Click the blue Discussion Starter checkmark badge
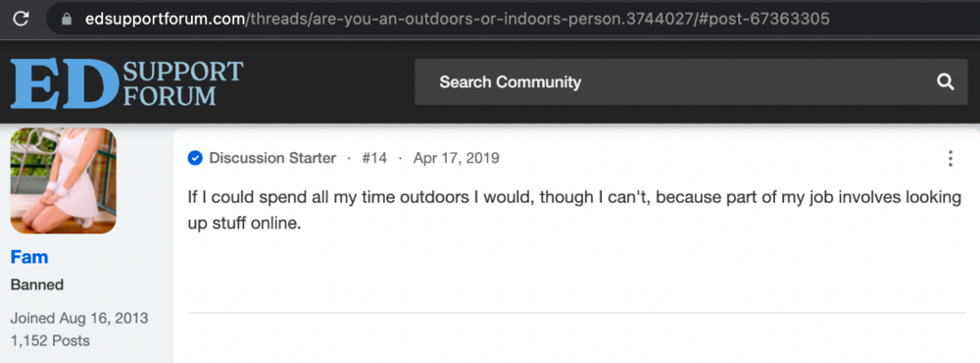 pos(195,158)
